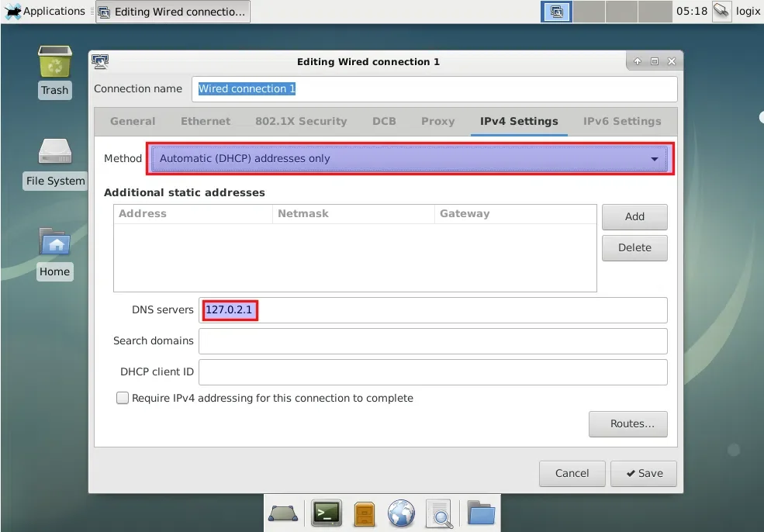Open the DCB tab
Image resolution: width=764 pixels, height=532 pixels.
[x=384, y=121]
